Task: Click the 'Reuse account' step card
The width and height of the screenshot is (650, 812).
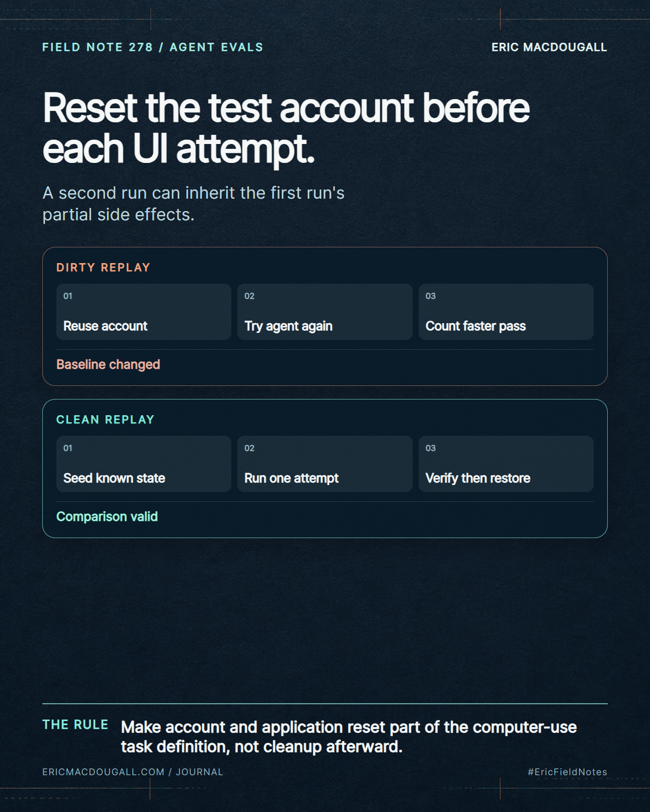Action: coord(144,312)
